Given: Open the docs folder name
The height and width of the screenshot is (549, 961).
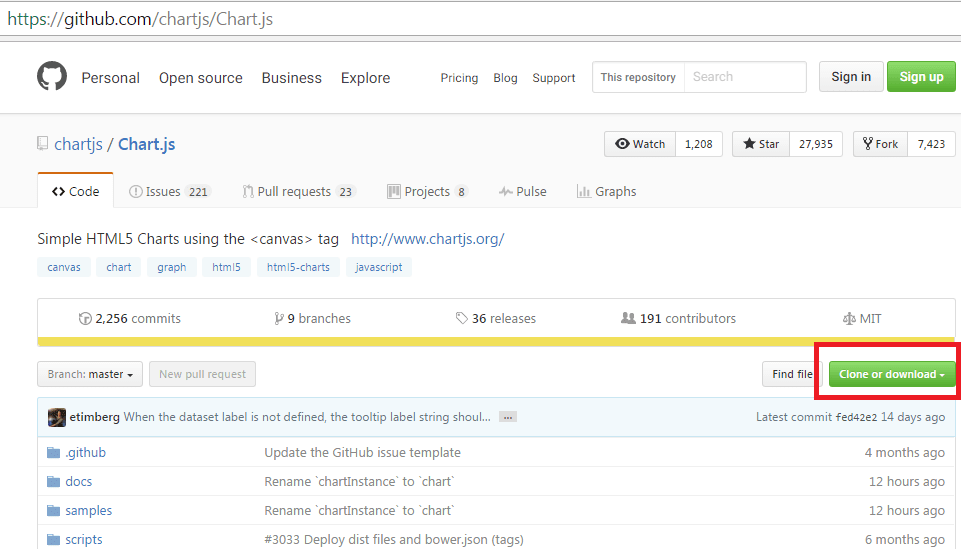Looking at the screenshot, I should click(x=78, y=482).
